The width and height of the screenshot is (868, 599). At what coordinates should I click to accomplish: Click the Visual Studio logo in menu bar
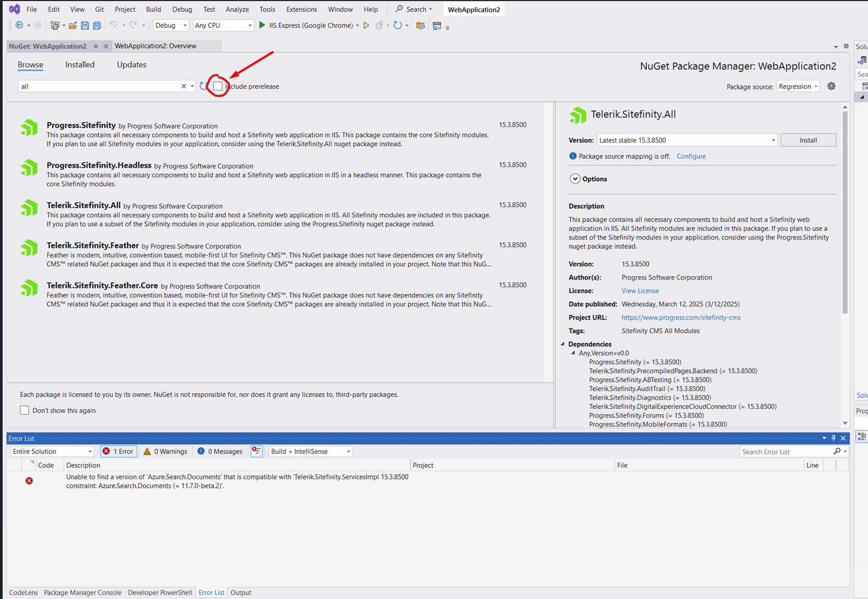click(14, 9)
